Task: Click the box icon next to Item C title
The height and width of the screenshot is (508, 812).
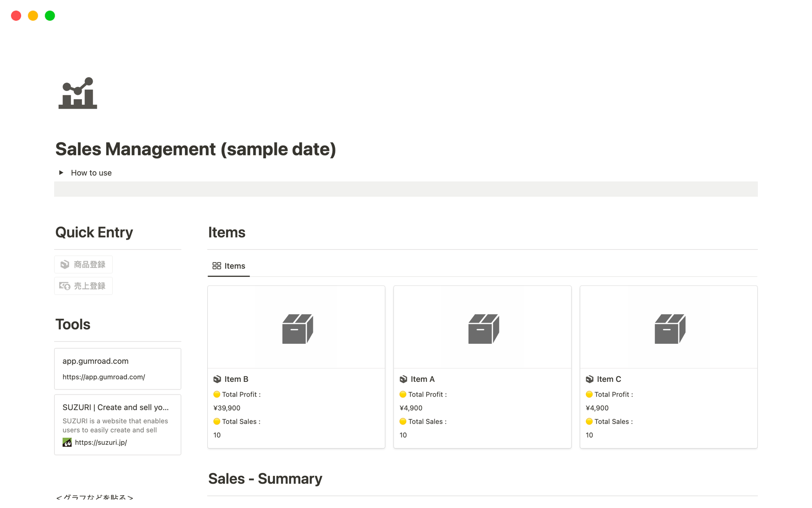Action: [x=590, y=379]
